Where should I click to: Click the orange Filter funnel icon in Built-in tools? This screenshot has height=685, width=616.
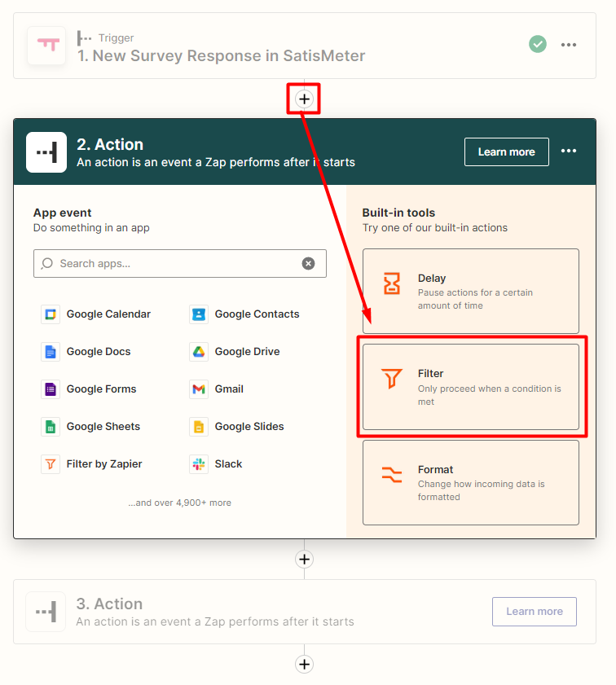[391, 378]
